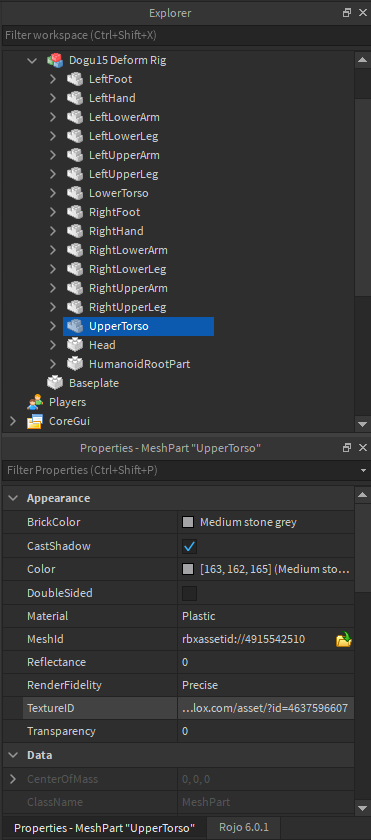The width and height of the screenshot is (371, 840).
Task: Click the Material value Plastic
Action: pos(199,616)
